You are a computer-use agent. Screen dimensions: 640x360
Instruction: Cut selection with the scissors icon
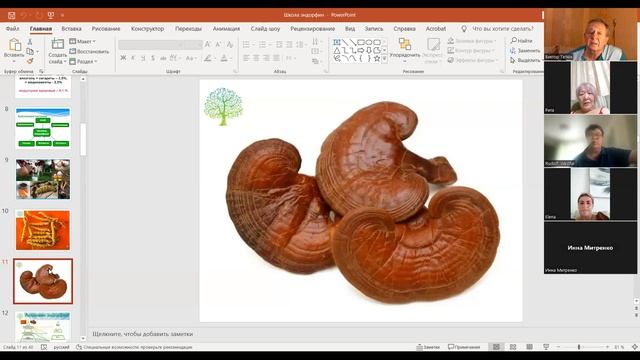click(x=30, y=42)
